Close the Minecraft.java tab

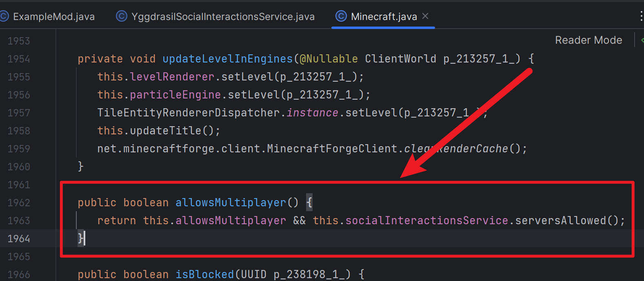click(425, 16)
